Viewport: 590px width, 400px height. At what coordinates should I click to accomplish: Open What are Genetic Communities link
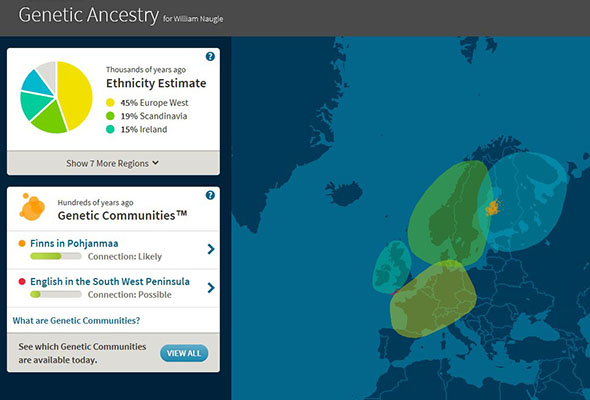pos(76,321)
